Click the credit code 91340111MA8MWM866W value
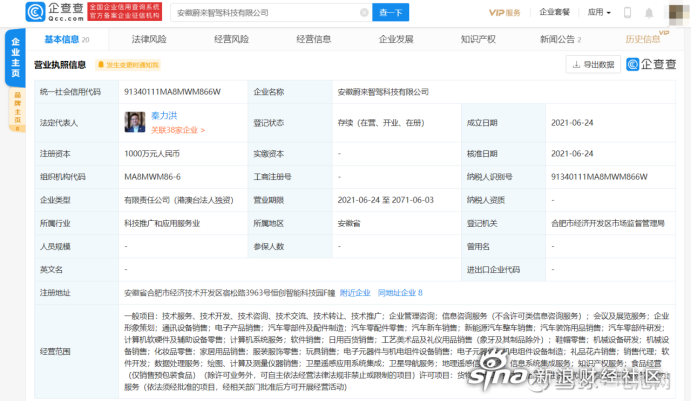This screenshot has height=402, width=691. click(172, 92)
